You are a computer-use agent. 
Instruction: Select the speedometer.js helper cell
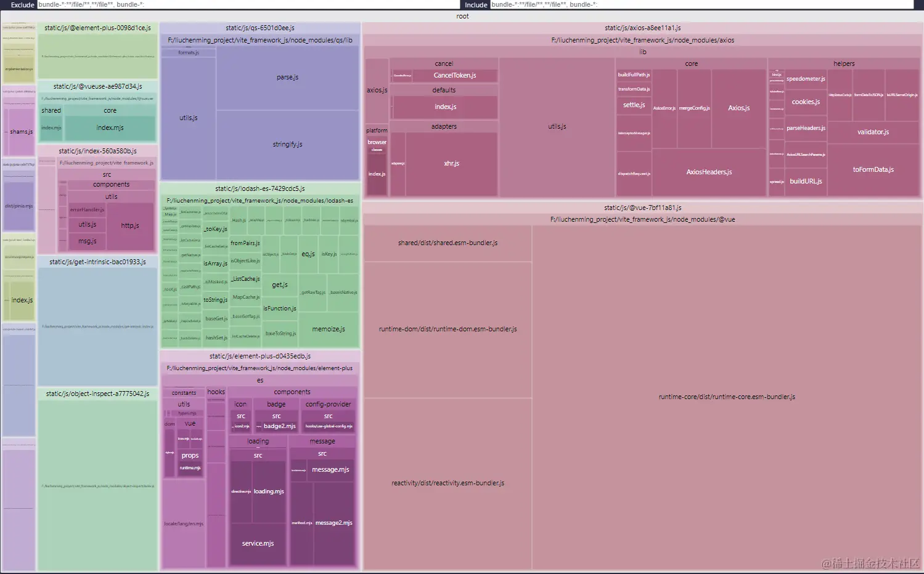pos(806,79)
